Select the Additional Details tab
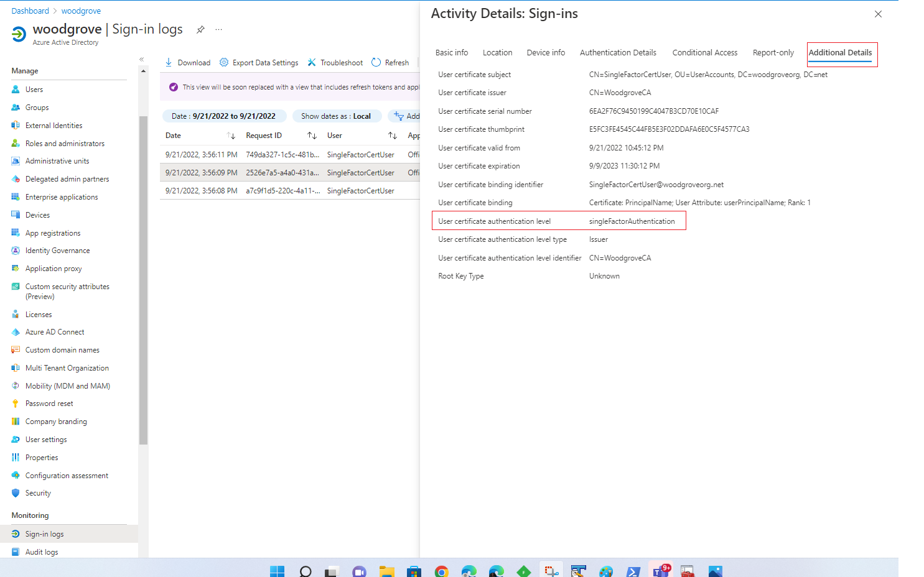The image size is (924, 577). [840, 53]
